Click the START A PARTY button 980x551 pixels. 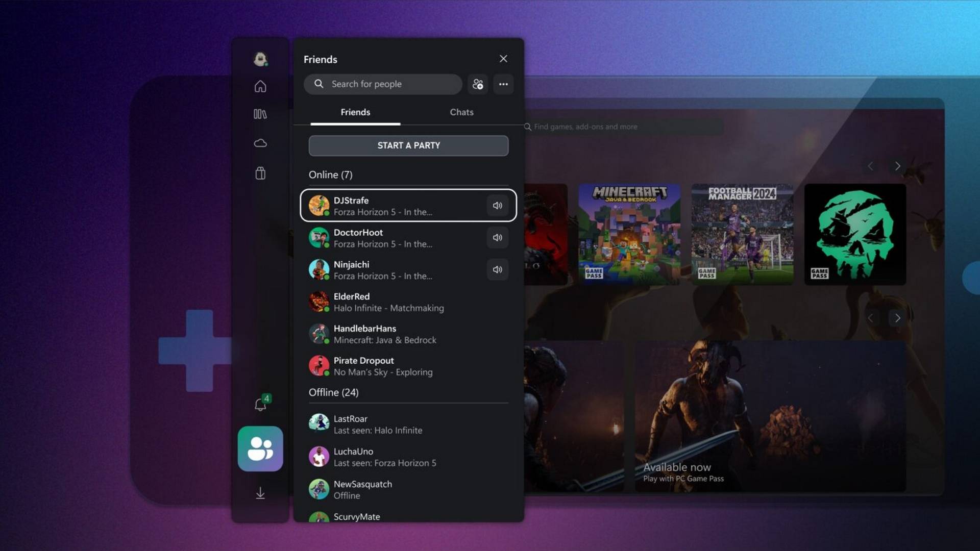(408, 145)
